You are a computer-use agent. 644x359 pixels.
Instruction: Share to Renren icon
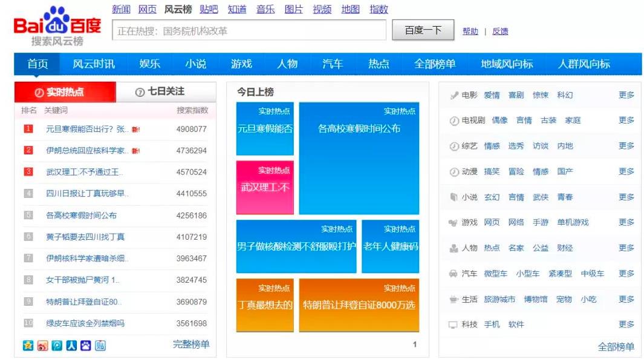click(71, 346)
